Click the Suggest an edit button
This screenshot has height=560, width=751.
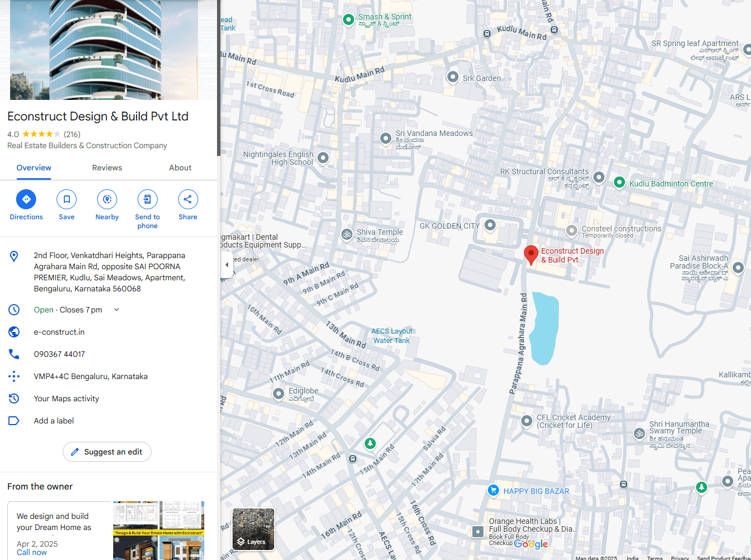tap(107, 452)
